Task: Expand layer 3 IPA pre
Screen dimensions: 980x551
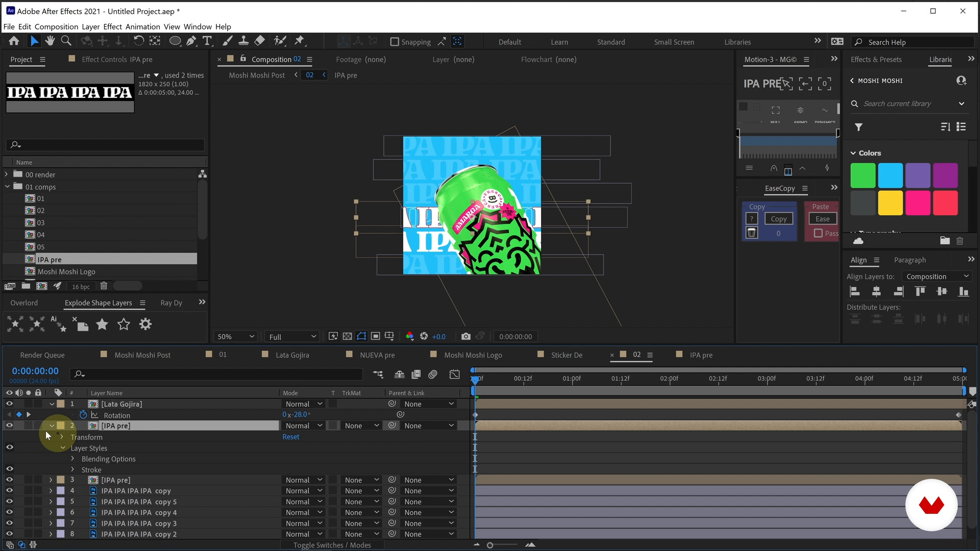Action: pyautogui.click(x=51, y=480)
